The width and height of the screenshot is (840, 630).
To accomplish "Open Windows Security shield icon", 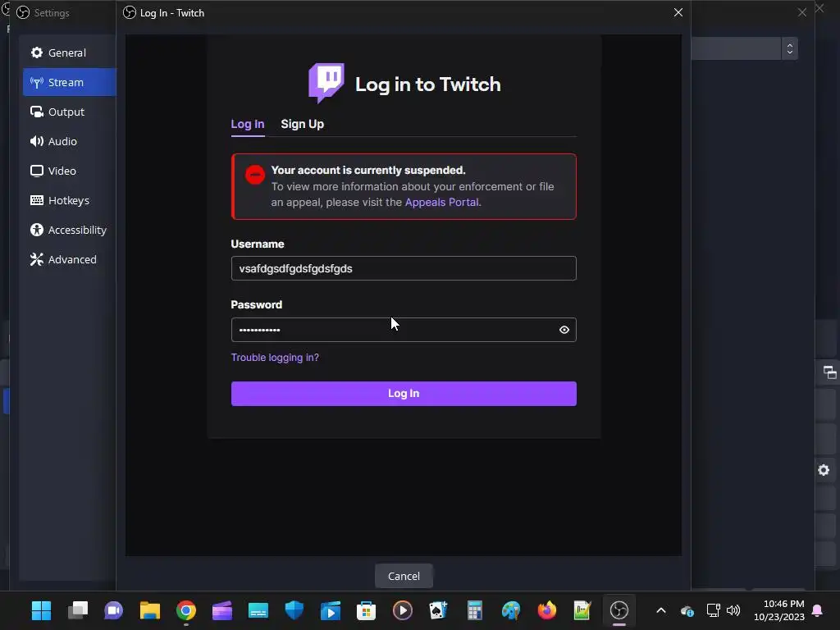I will [x=294, y=610].
